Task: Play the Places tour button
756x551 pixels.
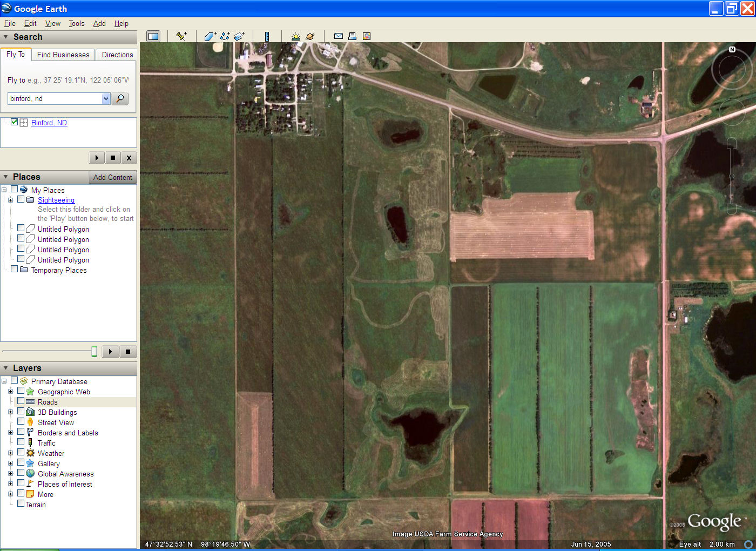Action: click(110, 352)
